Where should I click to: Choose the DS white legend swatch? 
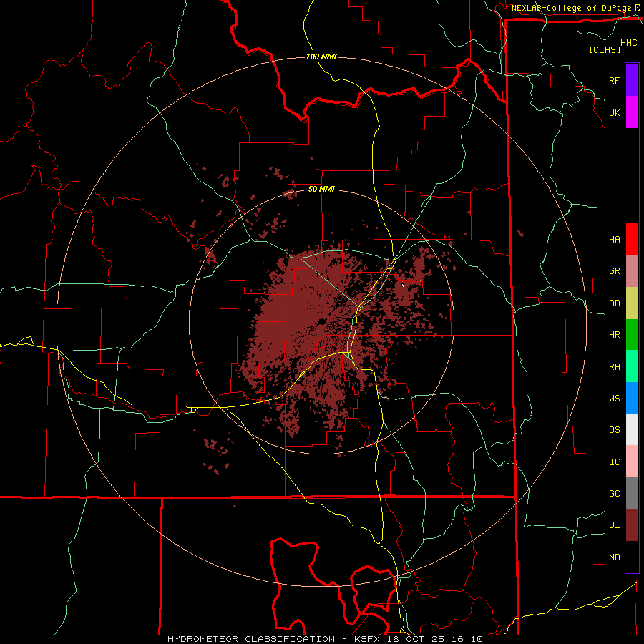[x=632, y=429]
